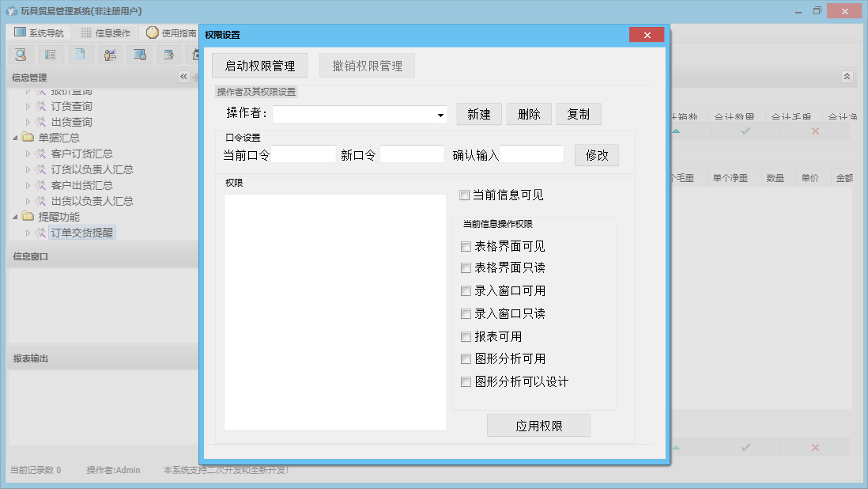Check the 图形分析可用 option
Image resolution: width=868 pixels, height=489 pixels.
(x=466, y=359)
